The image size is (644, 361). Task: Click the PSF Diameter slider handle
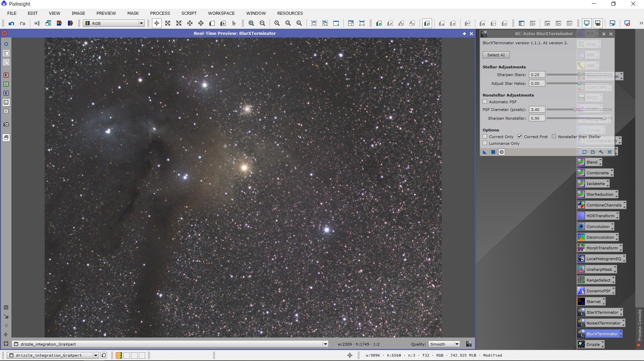tap(575, 109)
